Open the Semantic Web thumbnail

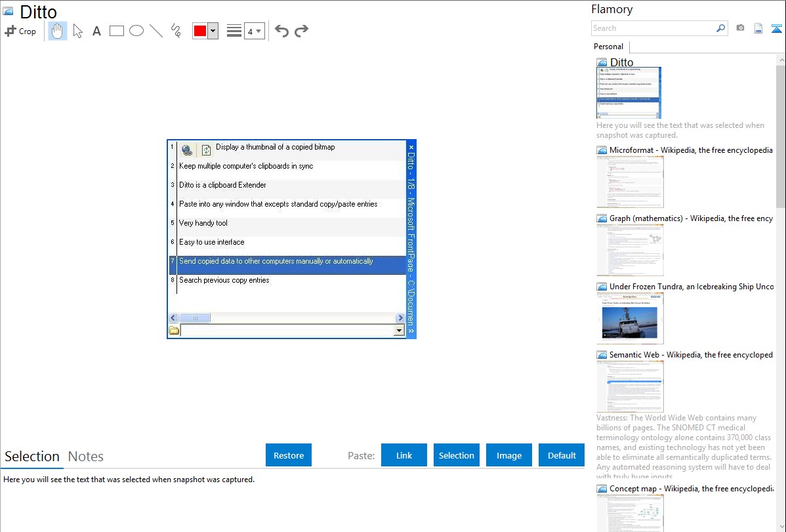[x=630, y=386]
